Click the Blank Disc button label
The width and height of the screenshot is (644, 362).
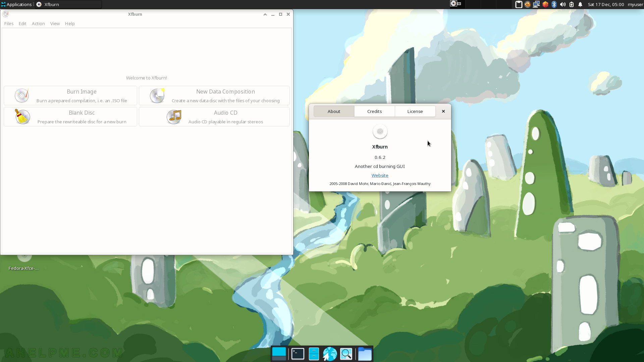click(x=82, y=113)
